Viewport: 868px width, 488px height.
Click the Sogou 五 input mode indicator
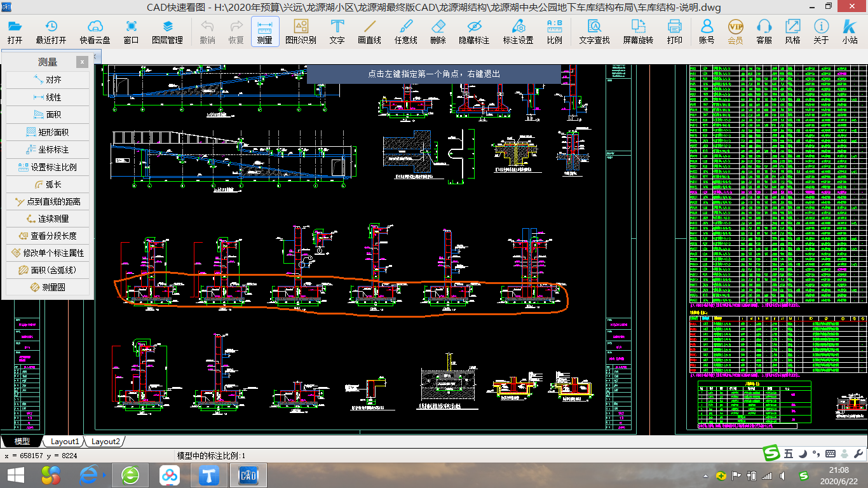coord(788,454)
